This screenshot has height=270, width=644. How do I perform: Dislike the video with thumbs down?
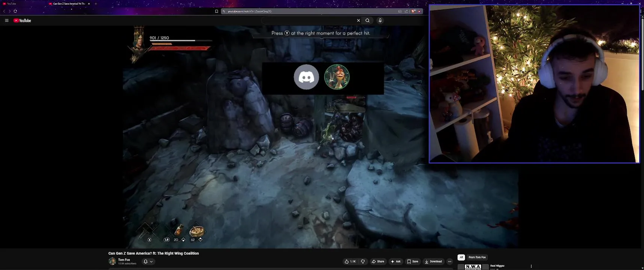click(363, 262)
